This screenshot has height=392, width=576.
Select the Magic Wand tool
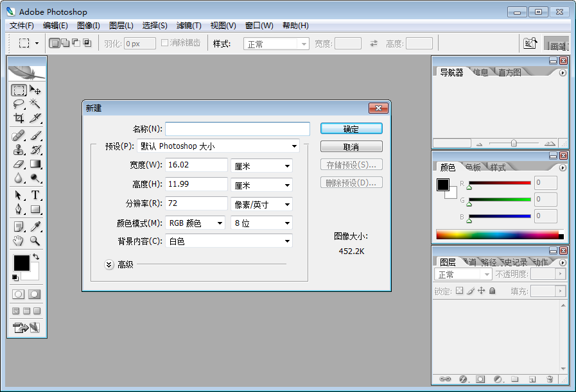35,104
